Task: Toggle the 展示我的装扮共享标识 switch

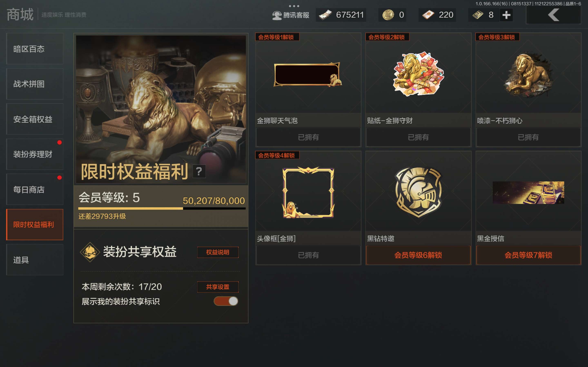Action: click(x=226, y=301)
